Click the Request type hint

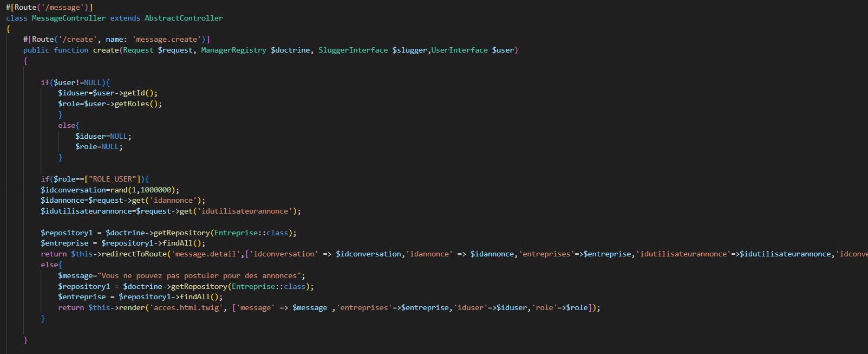tap(138, 50)
